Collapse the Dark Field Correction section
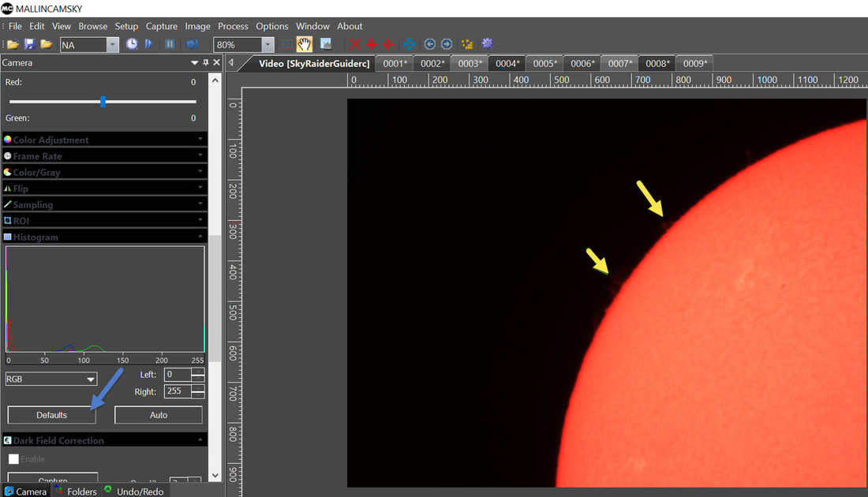Image resolution: width=868 pixels, height=497 pixels. click(105, 440)
